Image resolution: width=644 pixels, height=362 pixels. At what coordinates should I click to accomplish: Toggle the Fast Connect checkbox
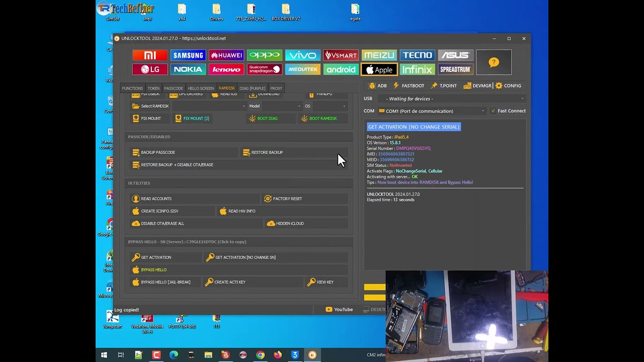[x=493, y=111]
